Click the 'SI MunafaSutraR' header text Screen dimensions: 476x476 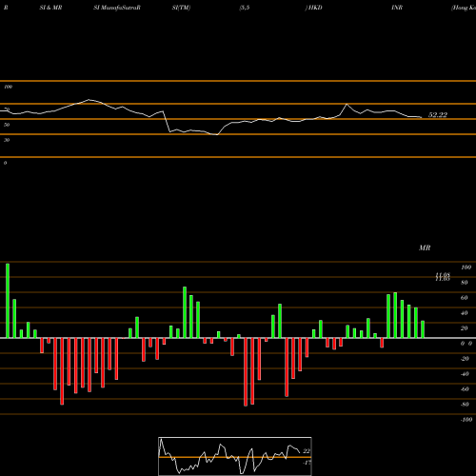point(117,8)
